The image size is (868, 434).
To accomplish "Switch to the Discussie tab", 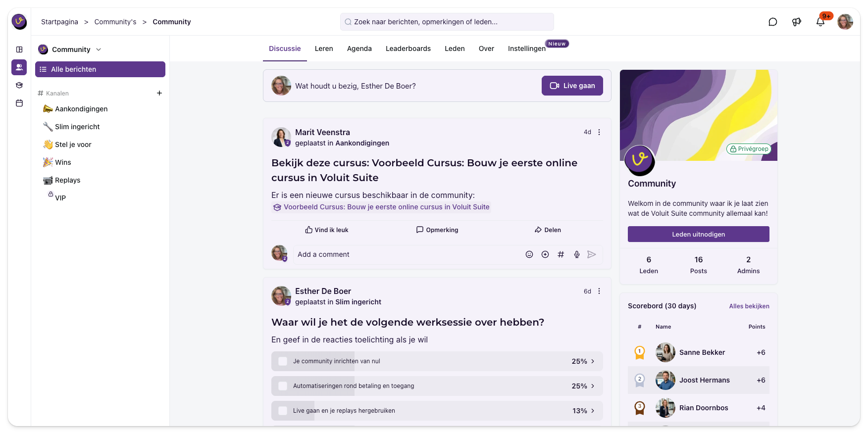I will pyautogui.click(x=285, y=48).
